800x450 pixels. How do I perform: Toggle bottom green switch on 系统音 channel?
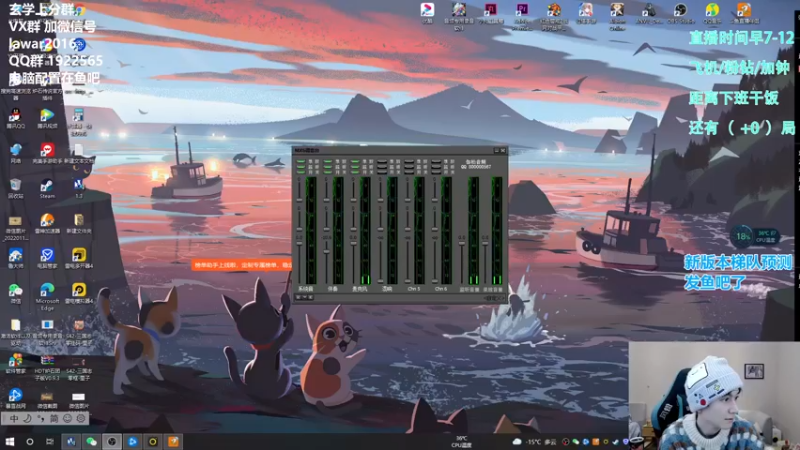(301, 171)
